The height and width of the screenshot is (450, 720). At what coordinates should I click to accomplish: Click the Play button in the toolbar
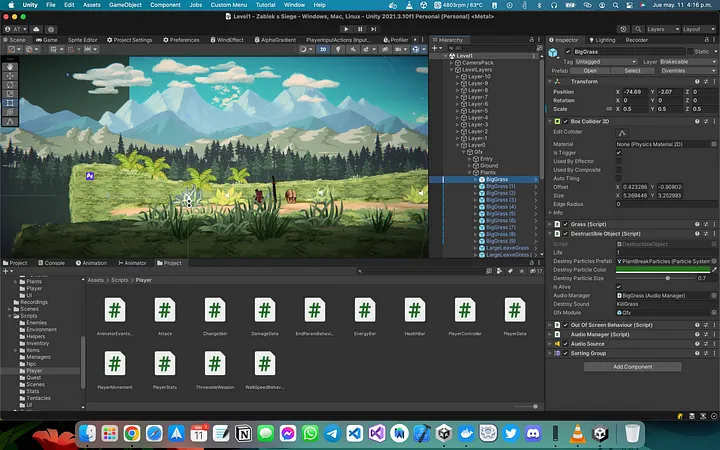[346, 29]
